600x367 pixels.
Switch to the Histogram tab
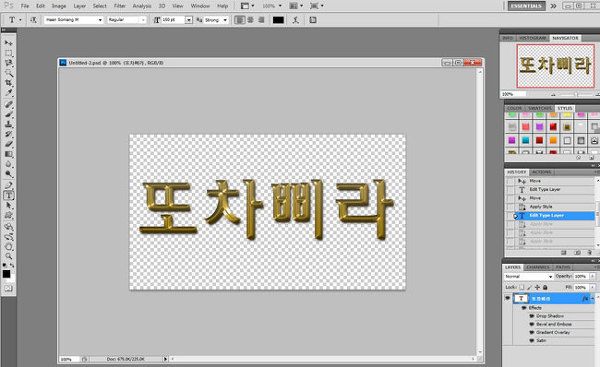click(x=533, y=38)
